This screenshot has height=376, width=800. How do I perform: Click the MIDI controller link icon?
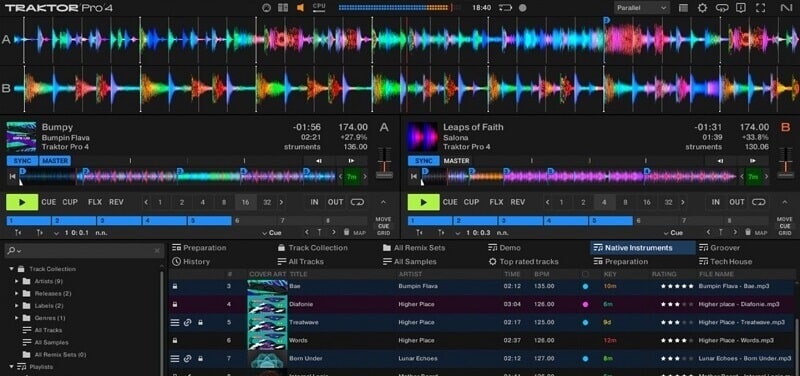[721, 8]
